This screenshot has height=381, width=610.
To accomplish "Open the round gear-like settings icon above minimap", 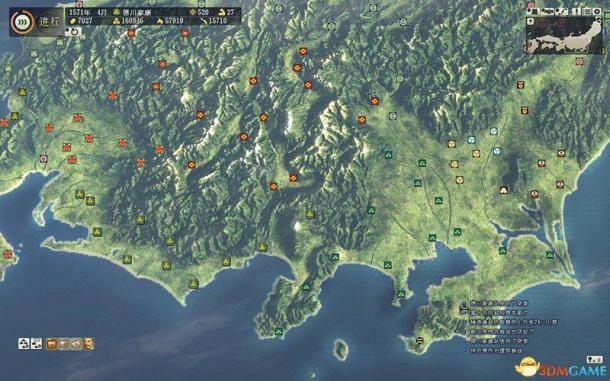I will pos(597,12).
